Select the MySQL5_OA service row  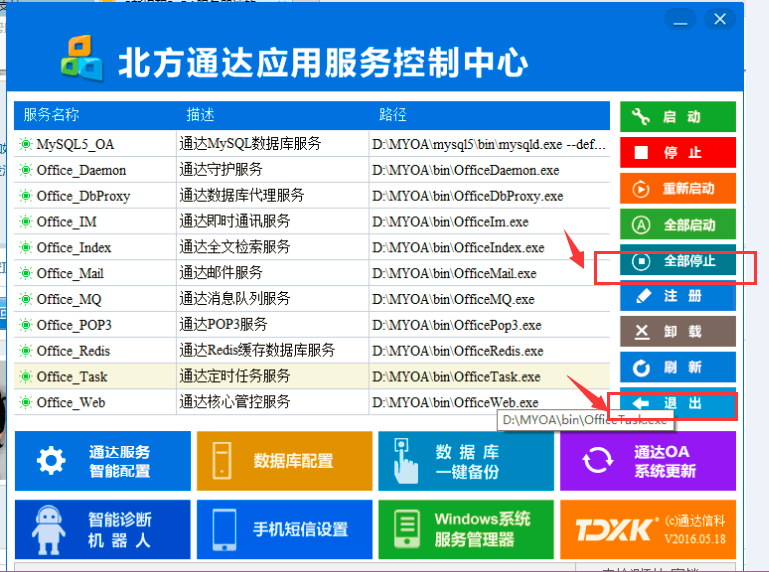[312, 144]
